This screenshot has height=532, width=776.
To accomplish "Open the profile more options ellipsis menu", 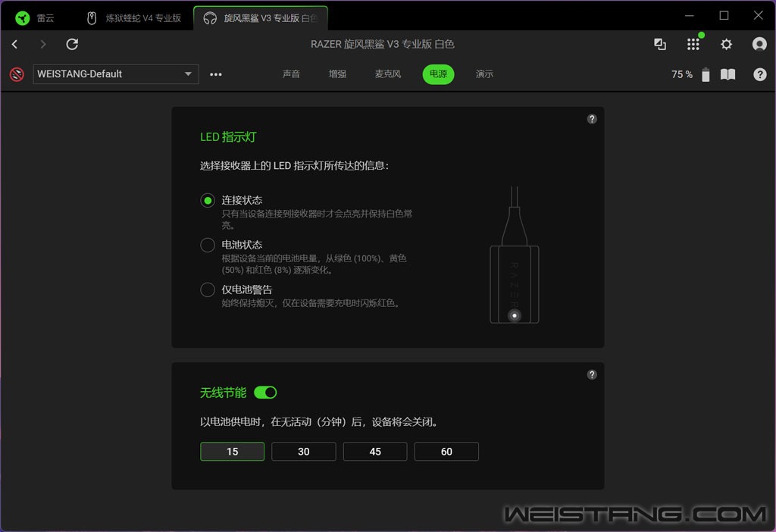I will click(x=216, y=74).
